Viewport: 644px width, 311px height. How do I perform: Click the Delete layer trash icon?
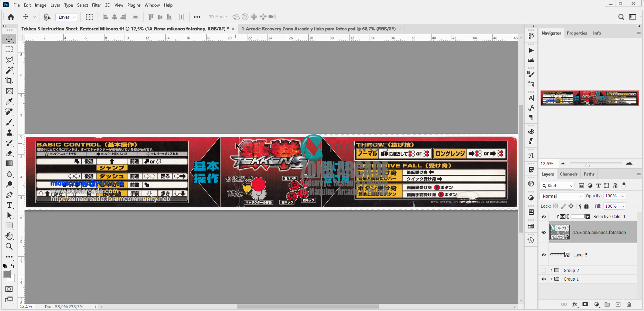pyautogui.click(x=629, y=304)
